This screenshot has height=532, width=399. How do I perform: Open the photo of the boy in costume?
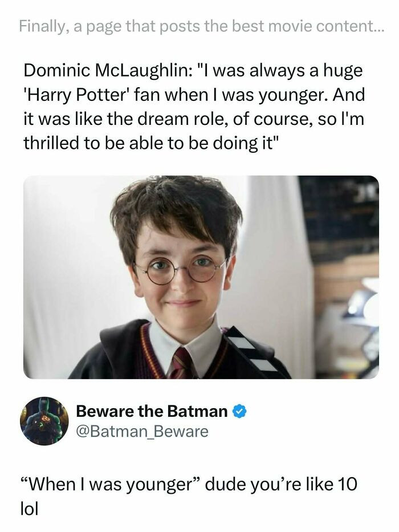(x=201, y=277)
